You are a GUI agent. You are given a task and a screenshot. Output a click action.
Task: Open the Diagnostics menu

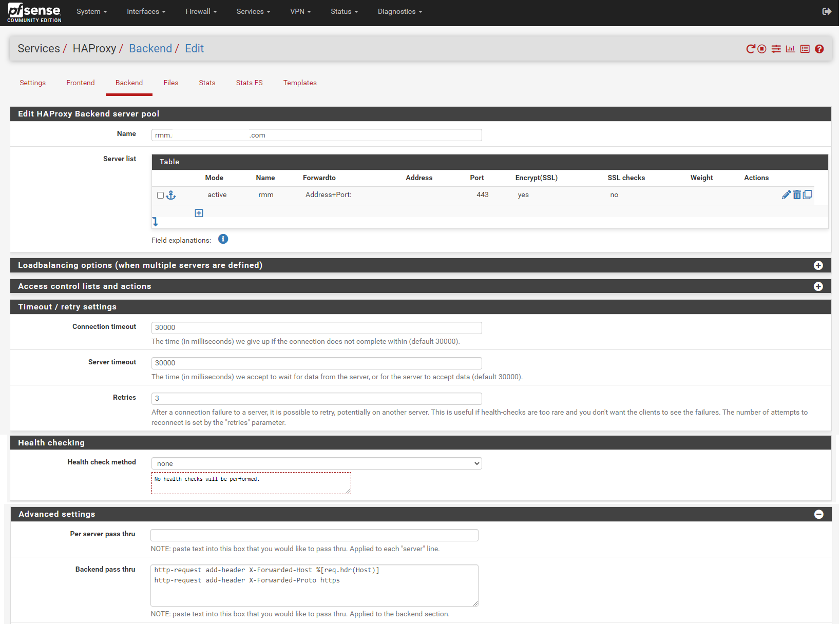click(x=400, y=11)
